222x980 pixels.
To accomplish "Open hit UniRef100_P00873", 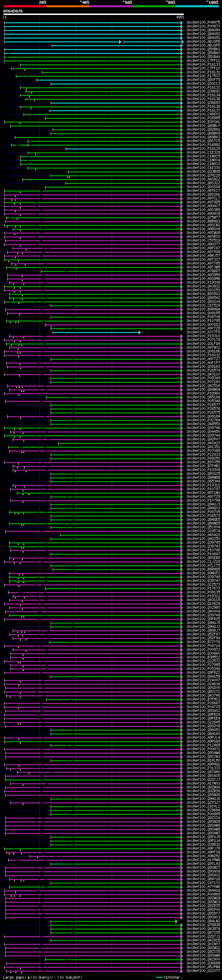I will tap(203, 26).
